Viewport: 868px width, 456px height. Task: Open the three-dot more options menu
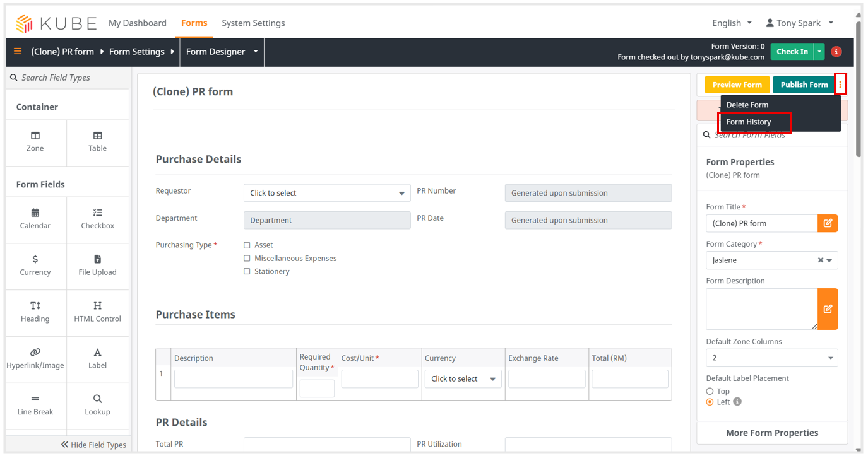tap(840, 85)
